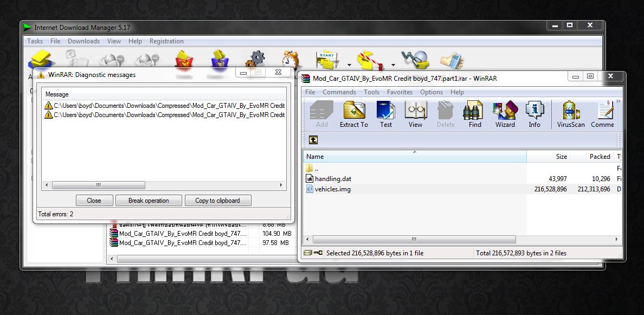Expand Stop Queue dropdown arrow in IDM
This screenshot has height=315, width=644.
coord(393,65)
